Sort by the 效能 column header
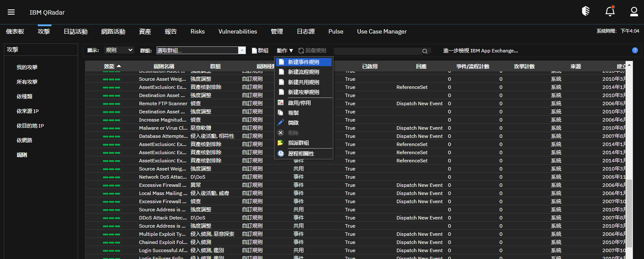 point(112,66)
